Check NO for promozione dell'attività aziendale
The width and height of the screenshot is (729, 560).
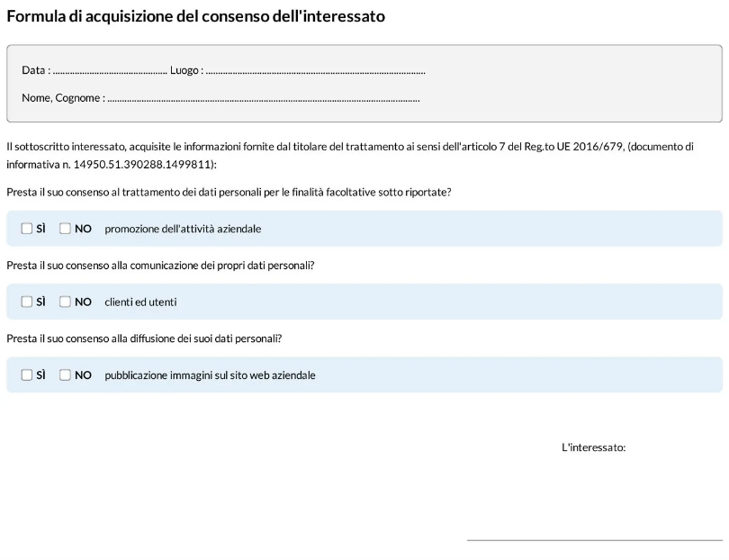tap(65, 229)
